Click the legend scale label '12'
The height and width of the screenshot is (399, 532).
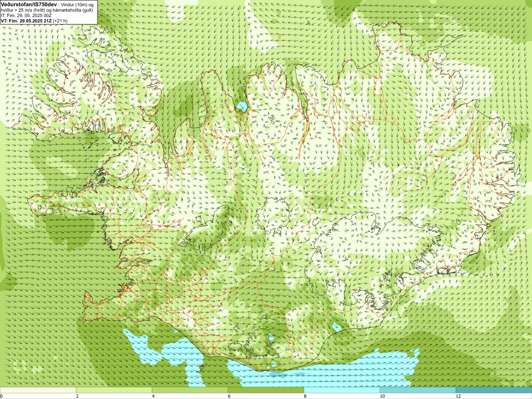pos(458,396)
